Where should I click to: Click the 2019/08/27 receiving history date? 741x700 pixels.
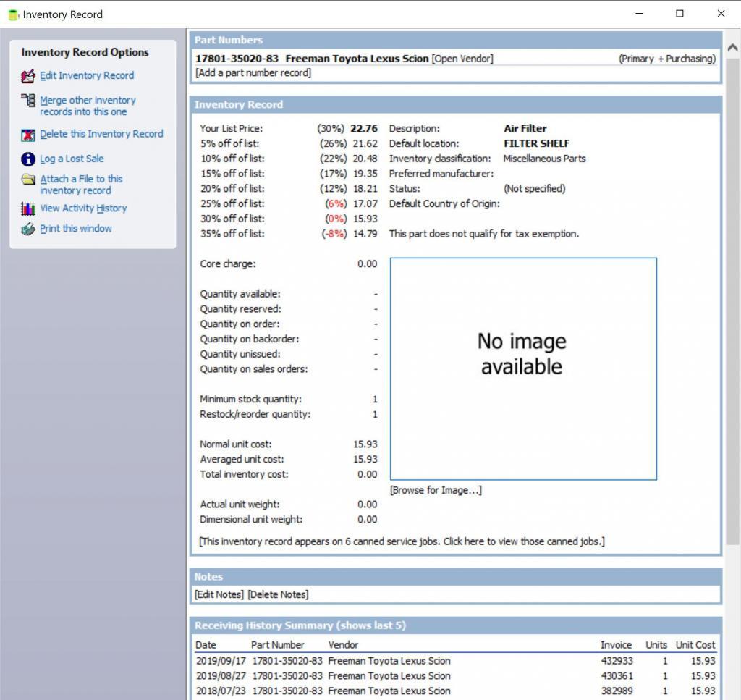click(221, 676)
